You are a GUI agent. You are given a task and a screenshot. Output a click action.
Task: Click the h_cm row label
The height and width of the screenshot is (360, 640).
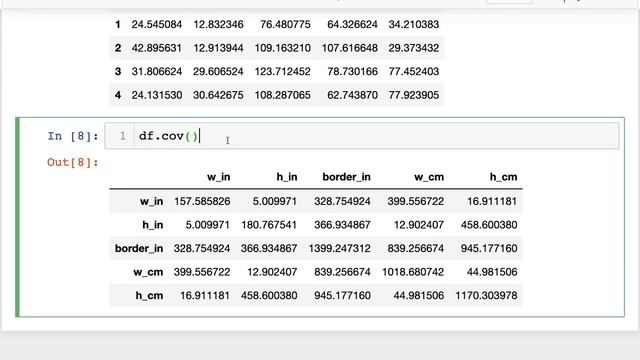coord(149,296)
